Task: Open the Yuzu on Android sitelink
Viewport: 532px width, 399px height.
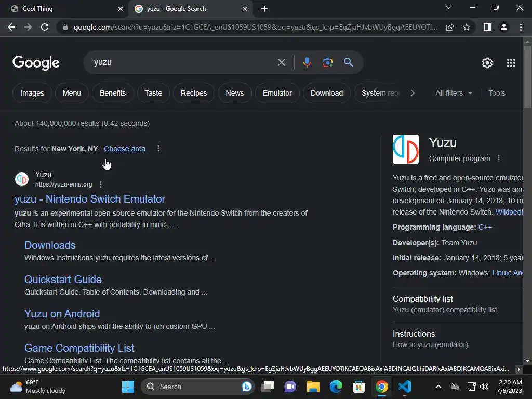Action: click(62, 313)
